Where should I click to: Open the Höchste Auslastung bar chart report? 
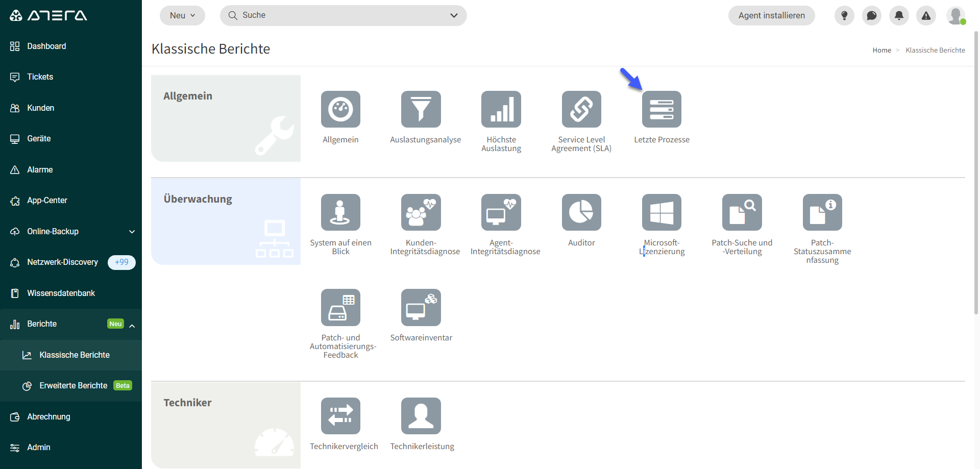click(x=501, y=109)
